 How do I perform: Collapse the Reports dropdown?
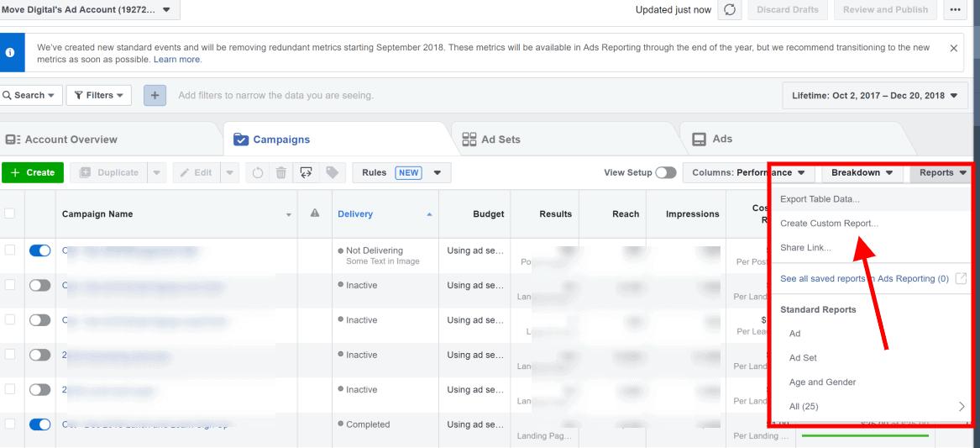[x=942, y=172]
